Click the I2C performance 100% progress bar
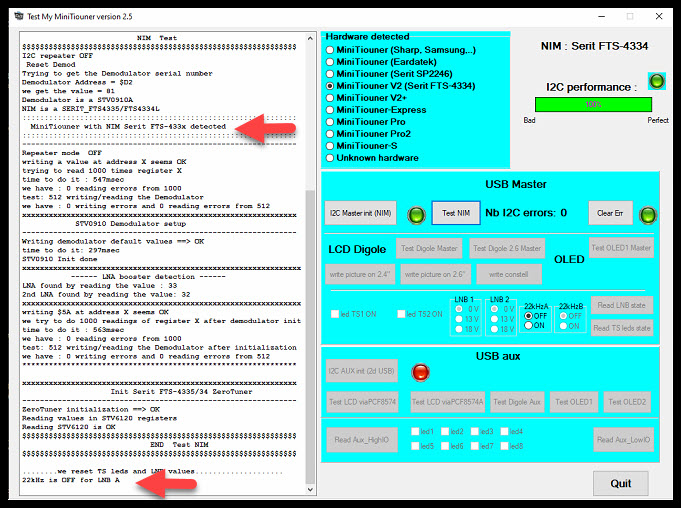Image resolution: width=681 pixels, height=508 pixels. [593, 105]
